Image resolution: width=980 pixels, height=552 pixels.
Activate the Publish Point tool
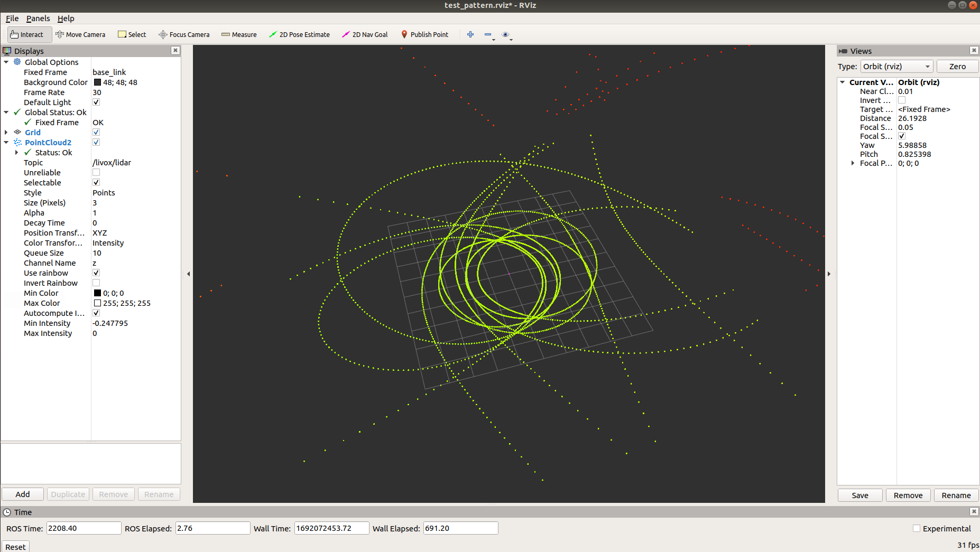tap(425, 34)
